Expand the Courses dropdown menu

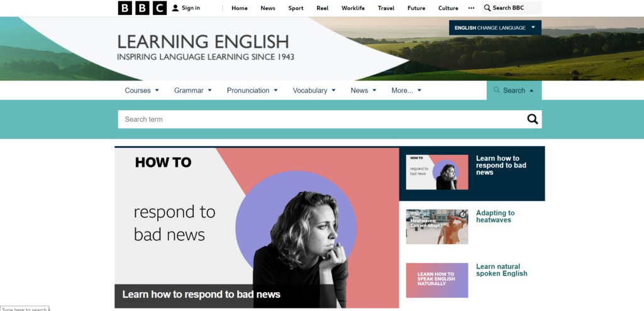click(x=142, y=91)
